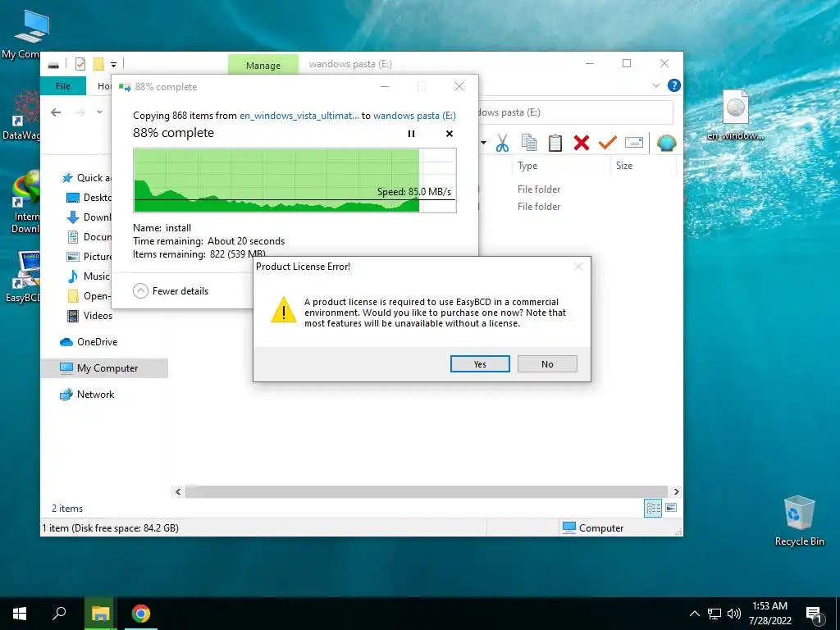Click the volume speaker tray icon
Screen dimensions: 840x630
point(734,614)
